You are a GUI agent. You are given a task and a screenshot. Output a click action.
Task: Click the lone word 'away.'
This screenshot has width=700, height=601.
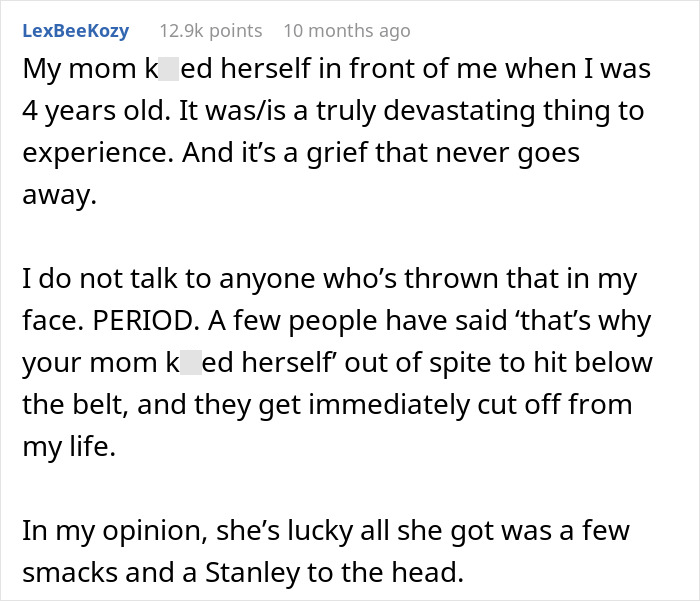click(59, 197)
